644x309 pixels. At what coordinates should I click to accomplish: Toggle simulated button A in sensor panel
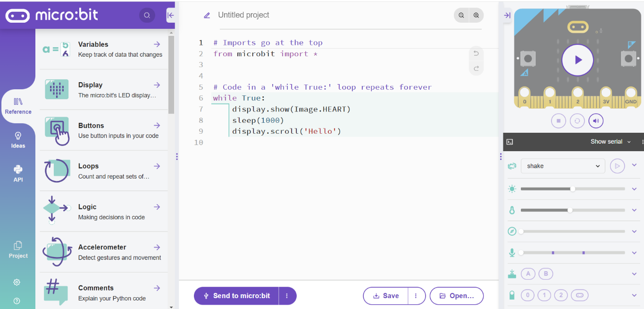click(528, 274)
